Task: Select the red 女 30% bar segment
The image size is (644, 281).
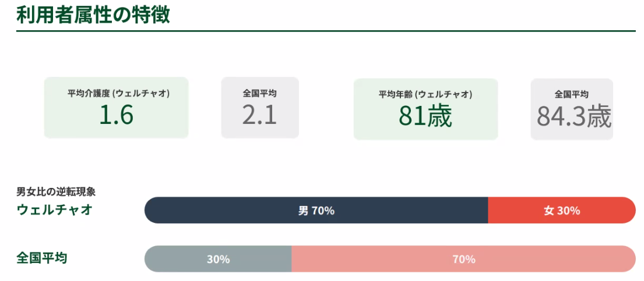Action: point(562,211)
